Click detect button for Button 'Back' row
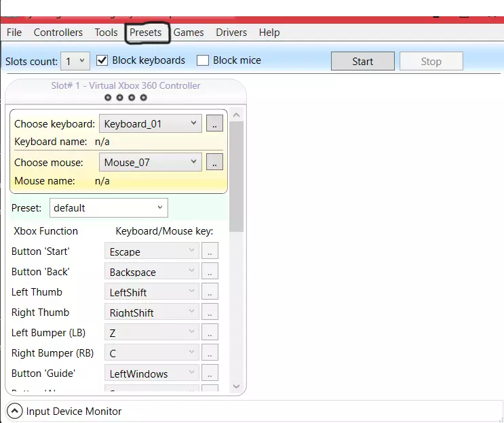The height and width of the screenshot is (423, 504). click(210, 271)
